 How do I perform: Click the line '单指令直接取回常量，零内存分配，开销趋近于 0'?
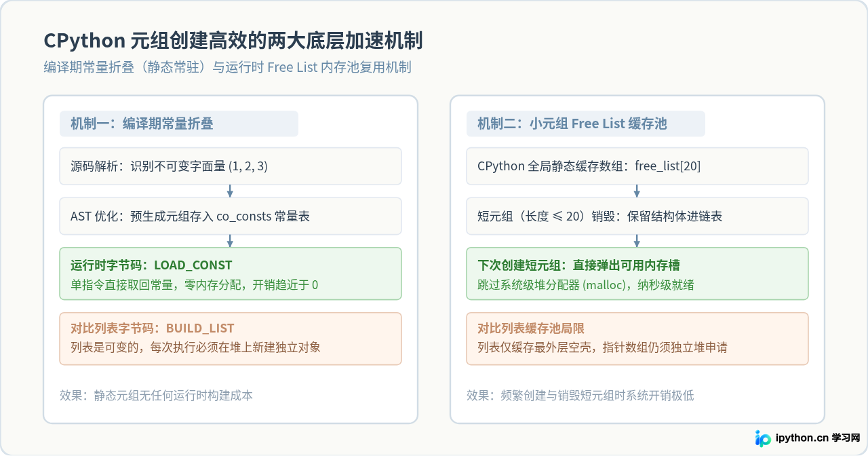coord(194,285)
